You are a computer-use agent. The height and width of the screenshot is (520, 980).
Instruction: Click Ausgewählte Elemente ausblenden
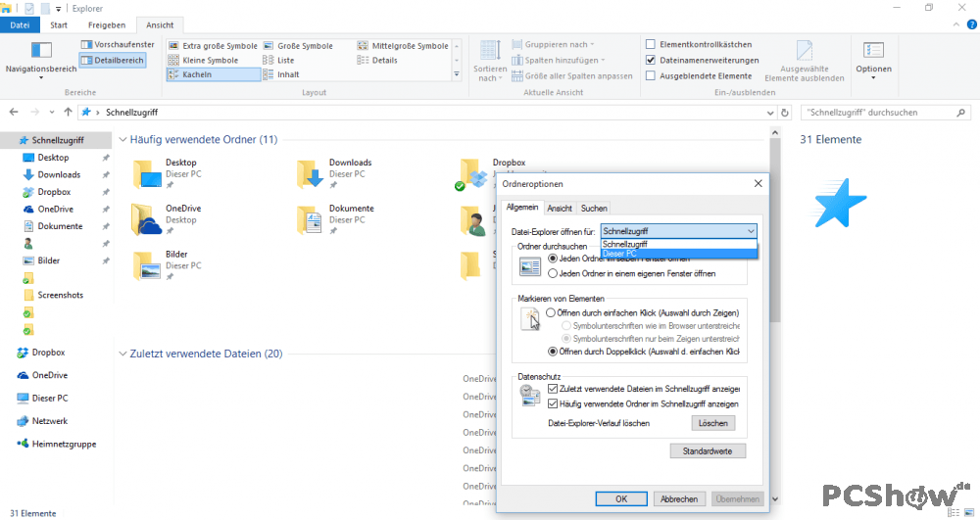click(x=805, y=61)
